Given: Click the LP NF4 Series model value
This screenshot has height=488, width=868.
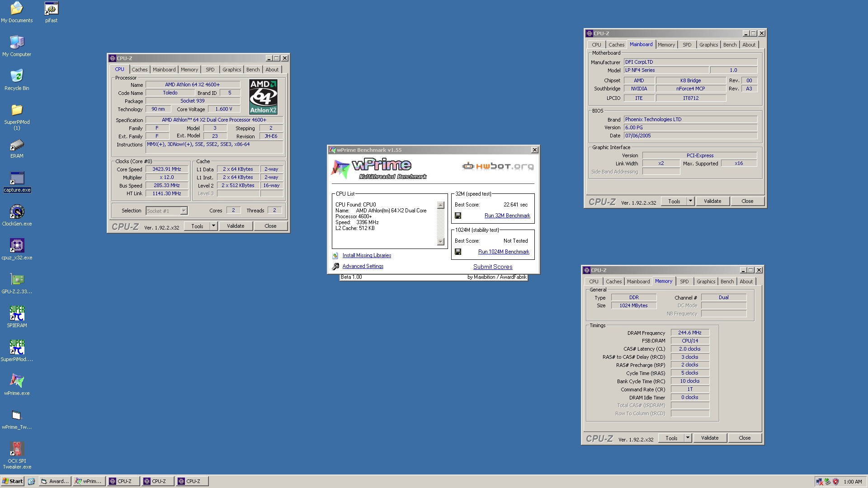Looking at the screenshot, I should click(666, 70).
